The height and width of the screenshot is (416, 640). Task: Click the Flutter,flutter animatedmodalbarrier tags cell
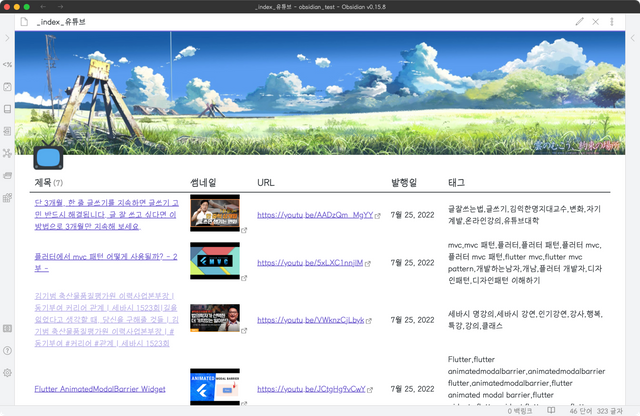pos(527,380)
